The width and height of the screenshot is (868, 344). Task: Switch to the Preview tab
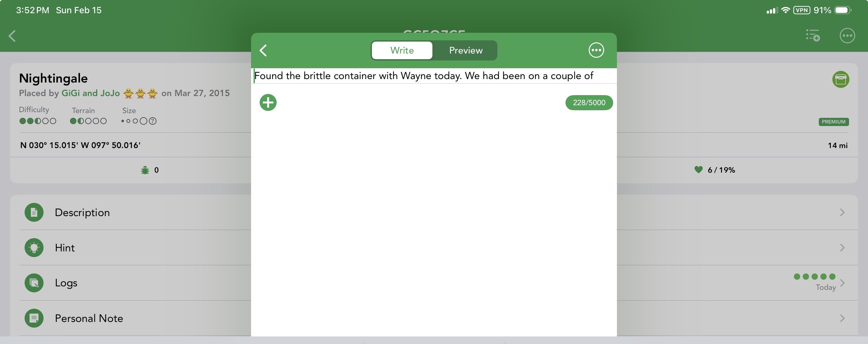pyautogui.click(x=466, y=50)
